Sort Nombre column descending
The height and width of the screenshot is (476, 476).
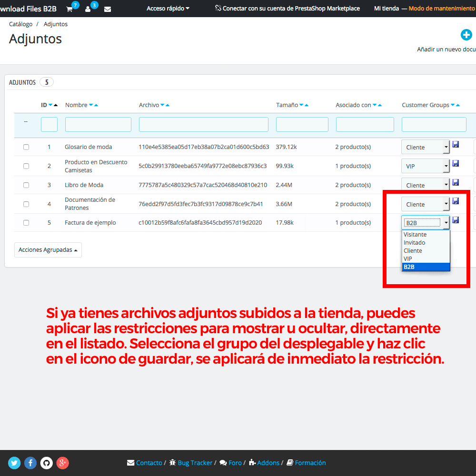[91, 105]
